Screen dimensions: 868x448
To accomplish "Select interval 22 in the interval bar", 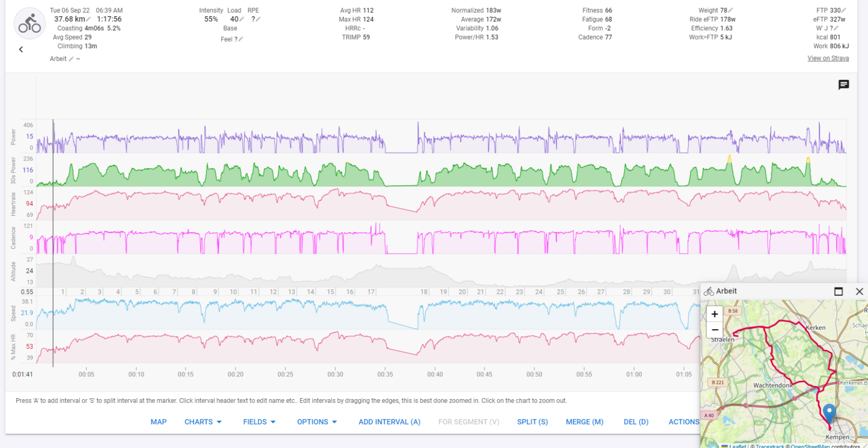I will click(x=500, y=292).
